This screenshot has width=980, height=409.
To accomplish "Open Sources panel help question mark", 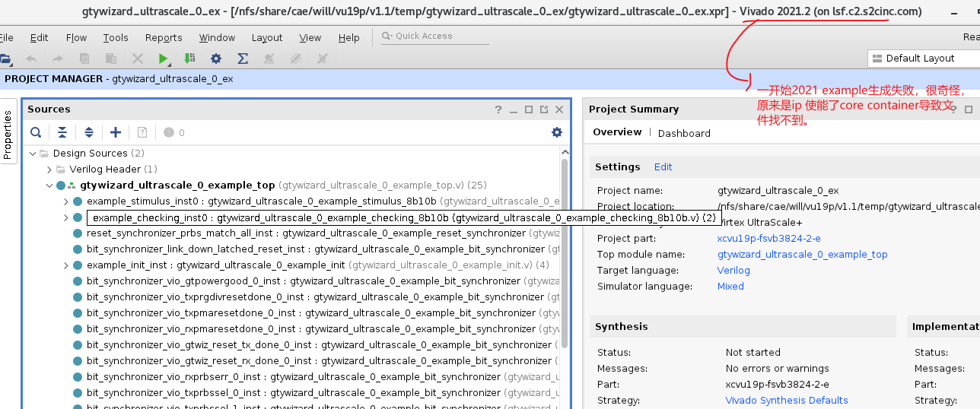I will 498,109.
